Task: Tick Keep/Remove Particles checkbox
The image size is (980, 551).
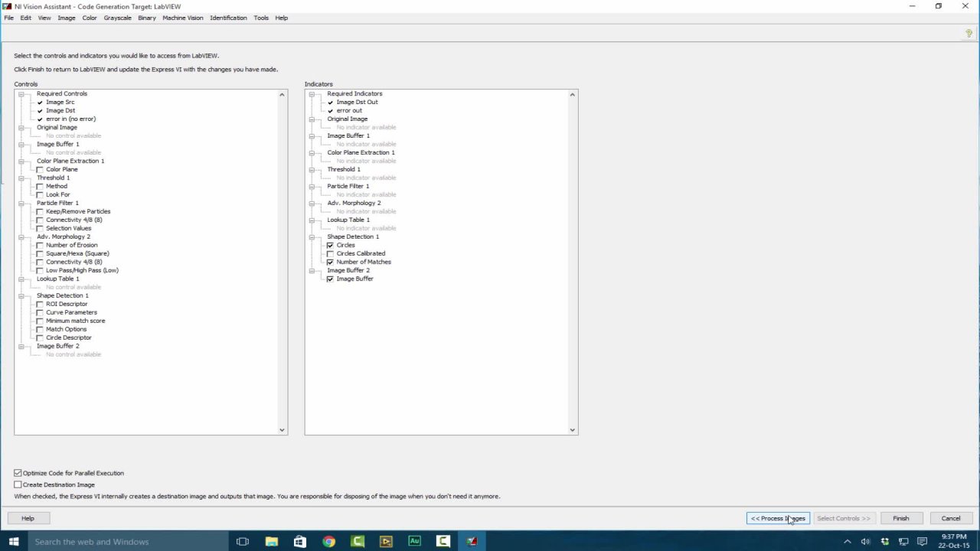Action: point(40,211)
